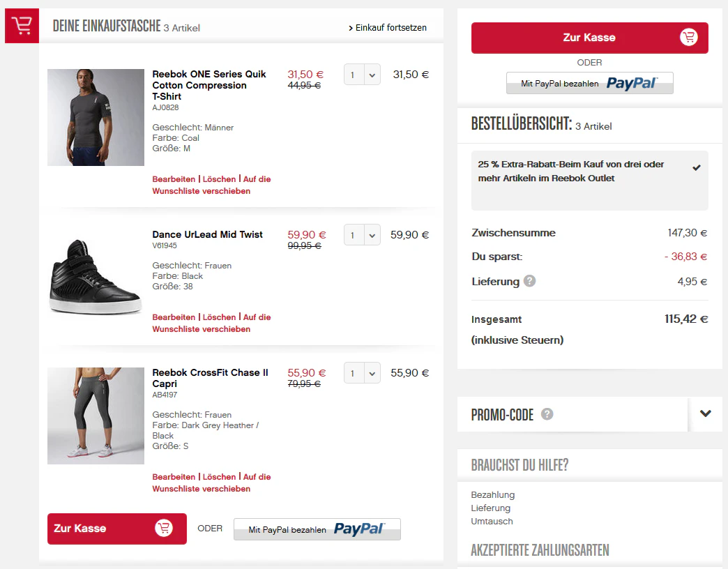Click Bearbeiten for CrossFit Chase II Capri
Image resolution: width=728 pixels, height=569 pixels.
click(x=174, y=477)
